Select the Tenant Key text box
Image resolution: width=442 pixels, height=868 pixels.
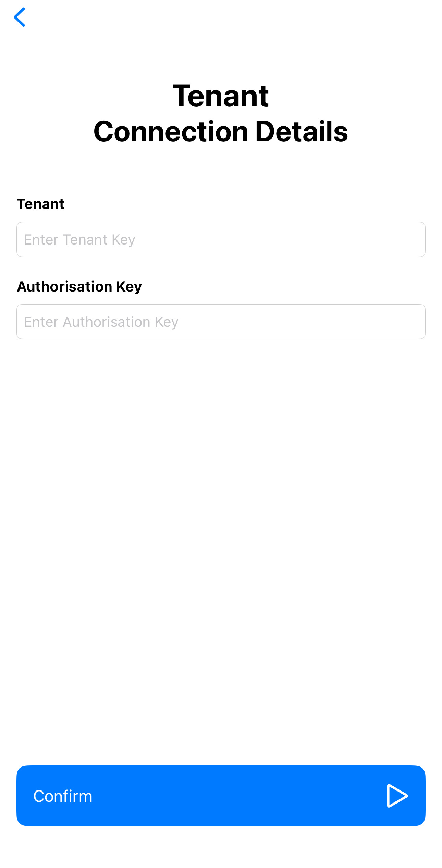coord(221,239)
